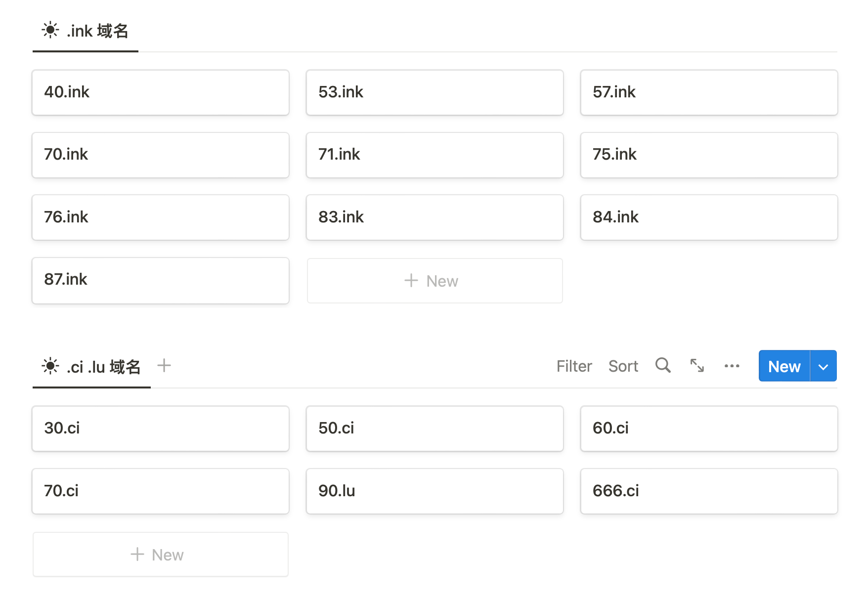Open the 87.ink card
868x602 pixels.
click(x=161, y=280)
